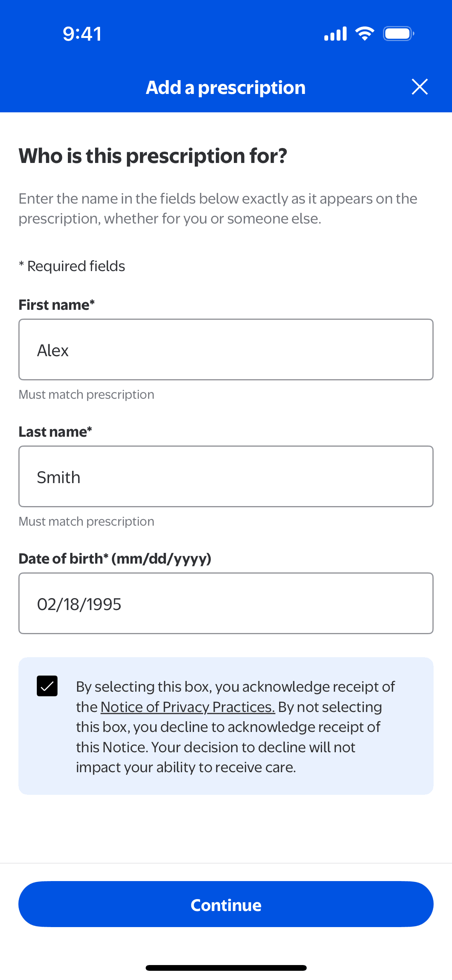Tap the "* Required fields" note
The image size is (452, 980).
click(x=72, y=266)
